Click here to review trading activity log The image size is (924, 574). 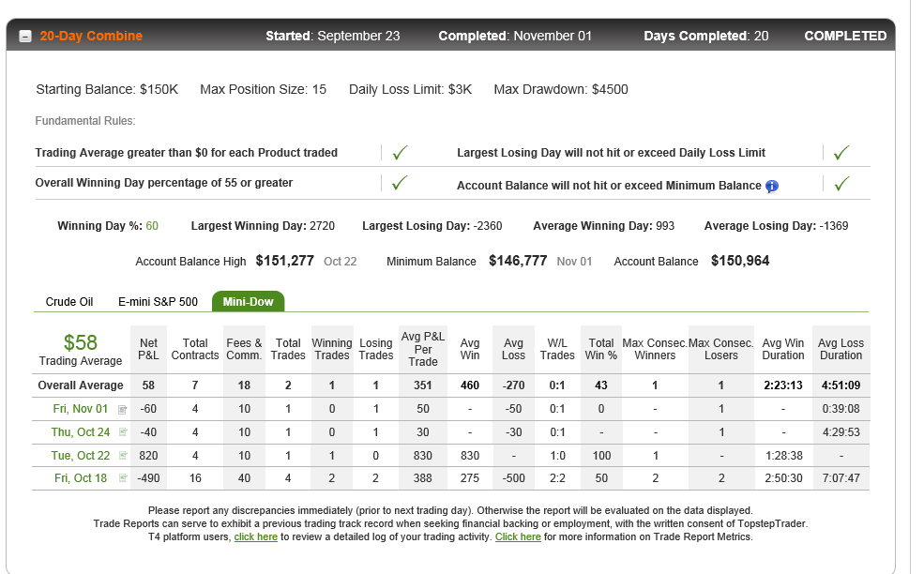[256, 536]
